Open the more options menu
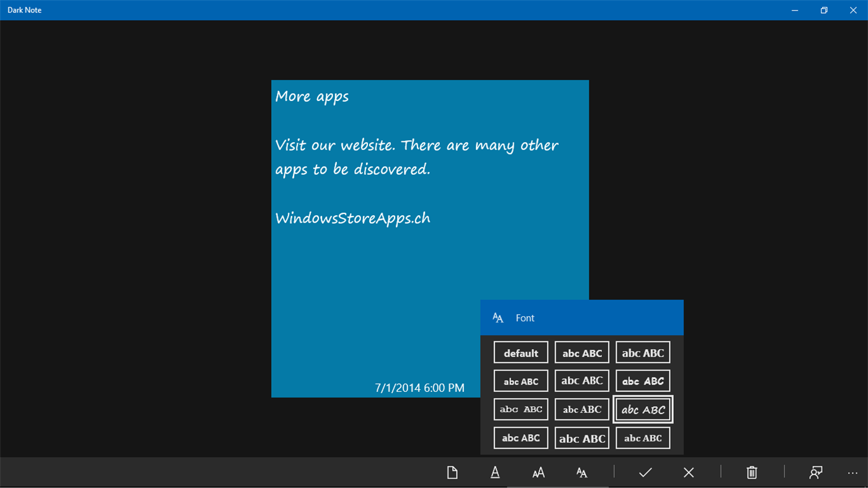This screenshot has height=488, width=868. point(852,472)
